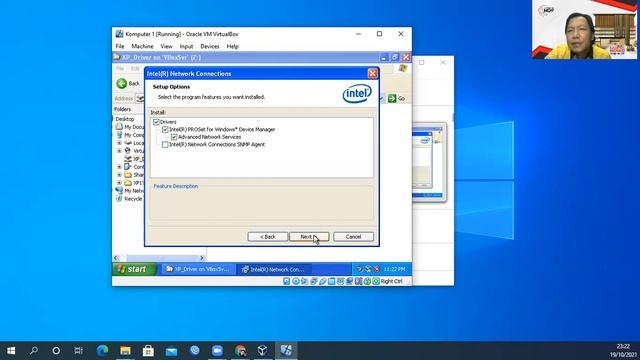640x360 pixels.
Task: Close the Intel(R) Network Connections dialog
Action: tap(372, 73)
